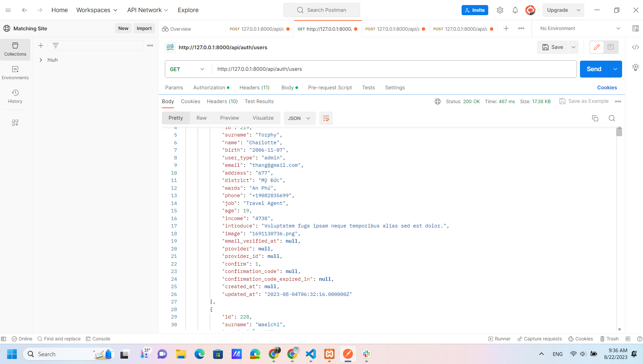This screenshot has width=643, height=364.
Task: Open notifications bell
Action: tap(515, 10)
